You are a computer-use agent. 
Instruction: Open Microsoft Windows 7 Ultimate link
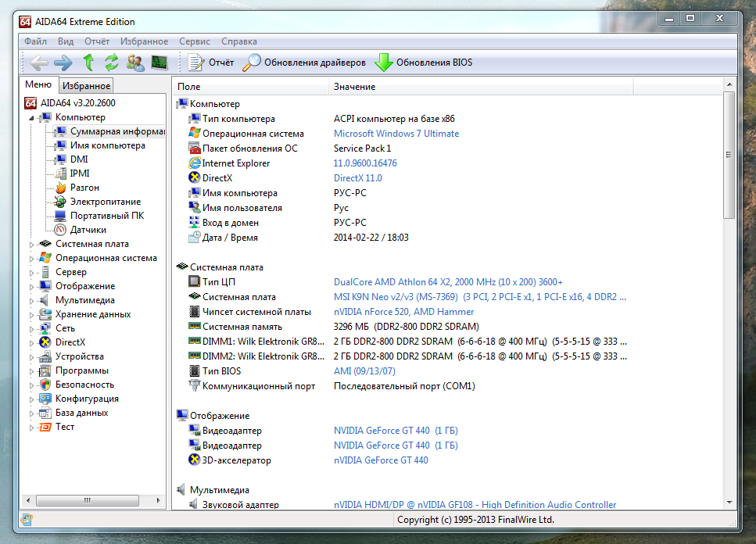pos(396,134)
